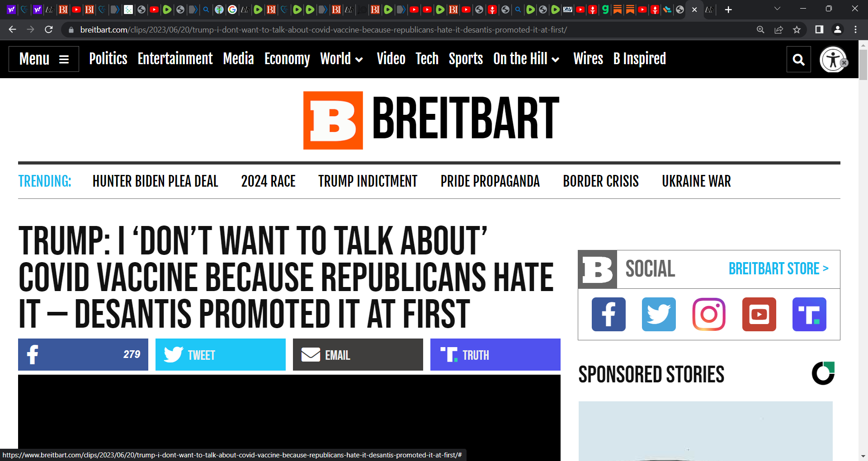
Task: Open Chrome three-dot menu
Action: (x=855, y=29)
